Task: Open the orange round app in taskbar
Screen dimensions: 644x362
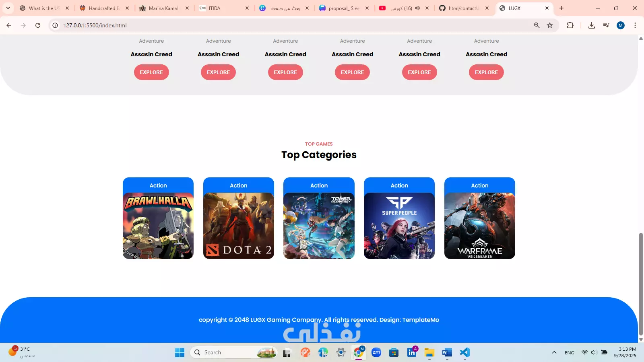Action: 305,353
